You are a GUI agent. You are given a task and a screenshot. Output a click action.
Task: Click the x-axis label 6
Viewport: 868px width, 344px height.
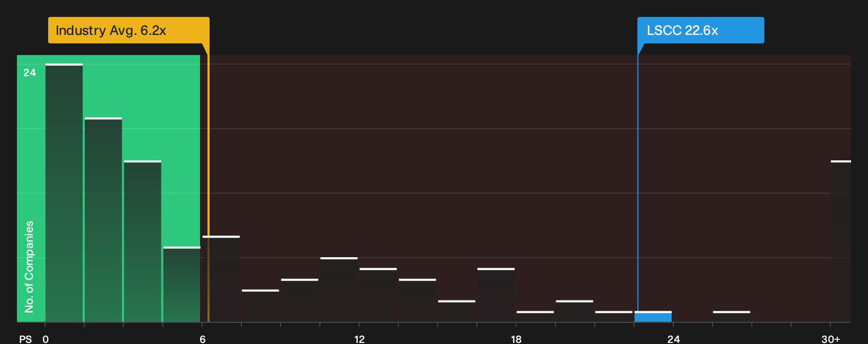(203, 339)
